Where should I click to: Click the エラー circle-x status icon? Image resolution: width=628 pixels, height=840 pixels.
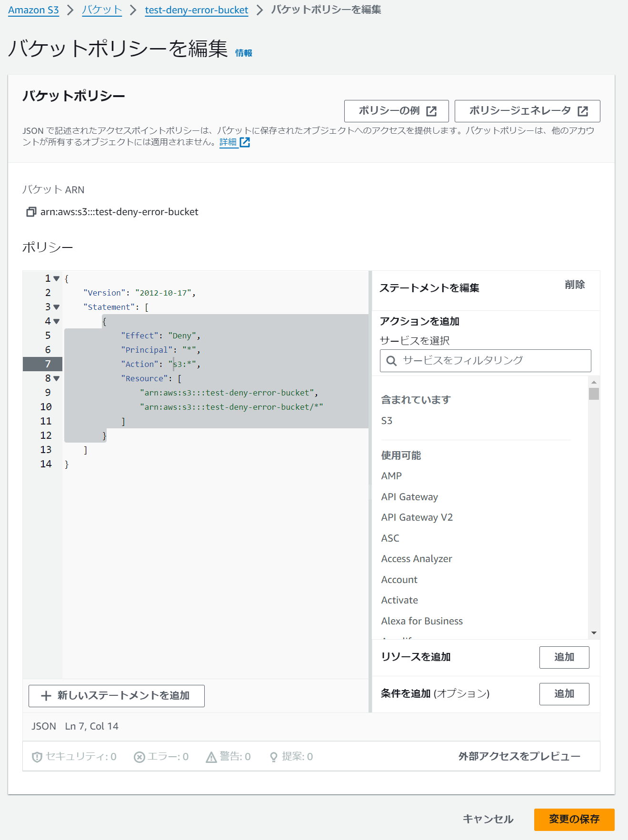(139, 757)
